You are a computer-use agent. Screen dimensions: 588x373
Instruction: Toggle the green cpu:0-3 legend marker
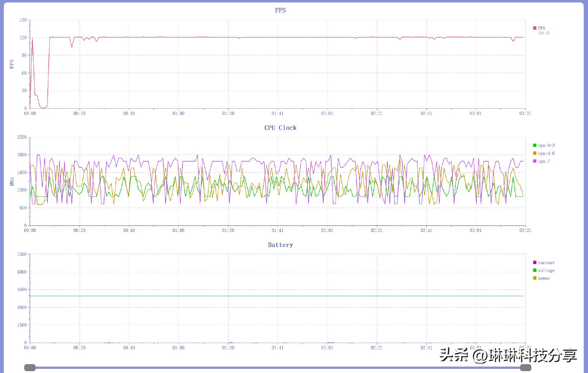point(535,145)
